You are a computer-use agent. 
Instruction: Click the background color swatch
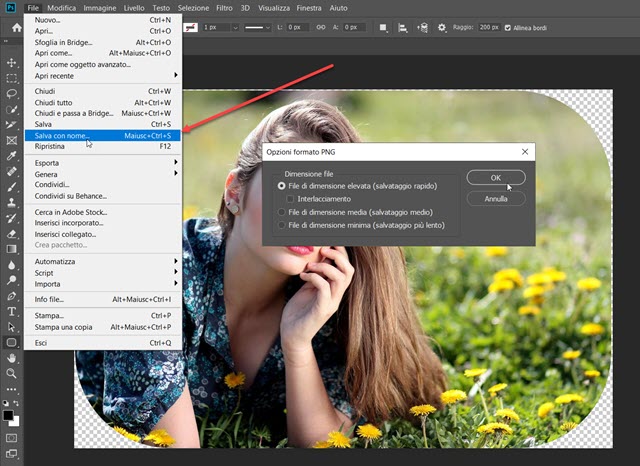[x=17, y=423]
